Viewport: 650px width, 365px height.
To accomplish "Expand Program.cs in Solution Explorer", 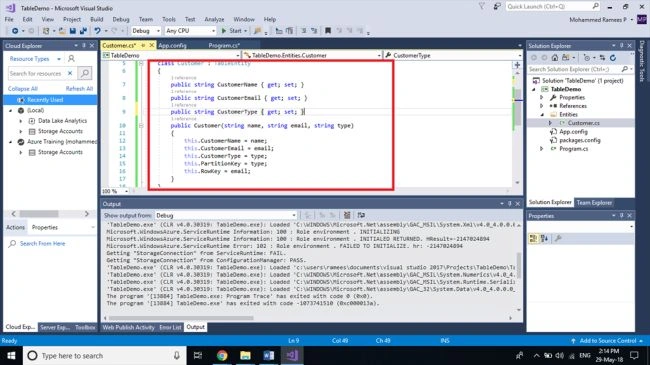I will pyautogui.click(x=541, y=148).
